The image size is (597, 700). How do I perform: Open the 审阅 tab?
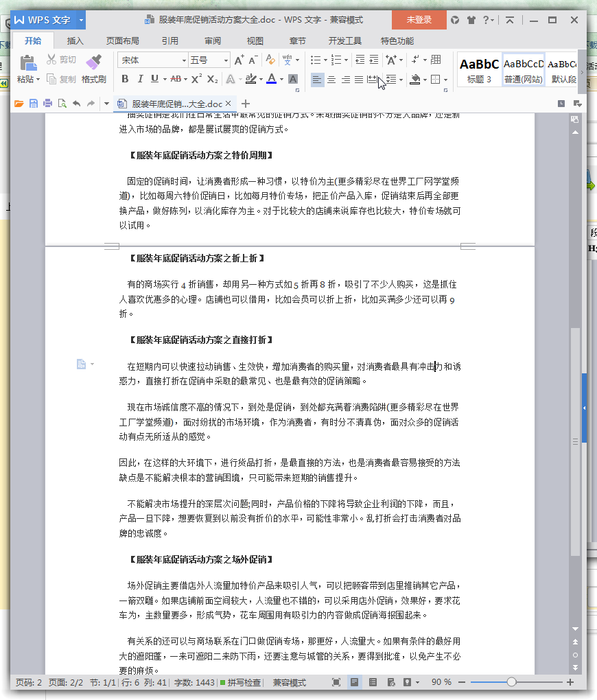click(213, 40)
